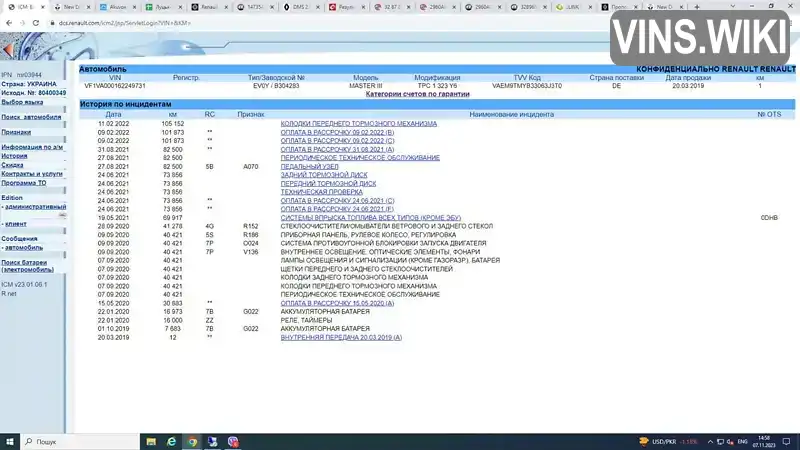This screenshot has width=800, height=450.
Task: Open the tab search dropdown chevron
Action: [x=733, y=7]
